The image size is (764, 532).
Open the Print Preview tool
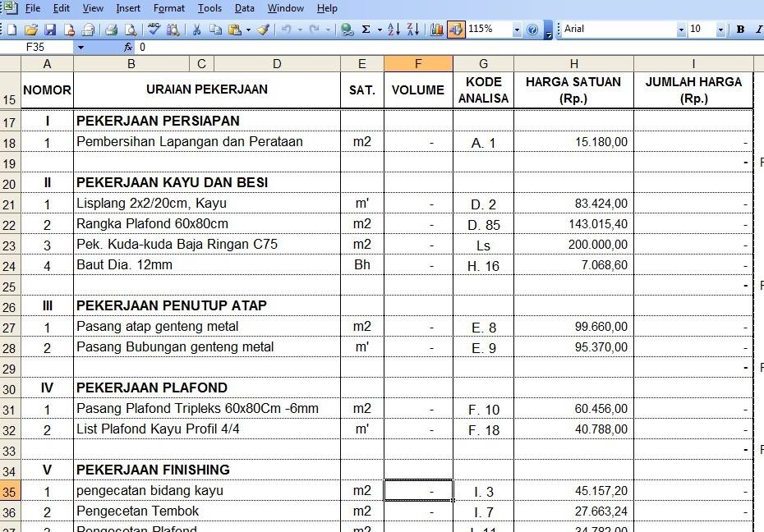coord(131,30)
